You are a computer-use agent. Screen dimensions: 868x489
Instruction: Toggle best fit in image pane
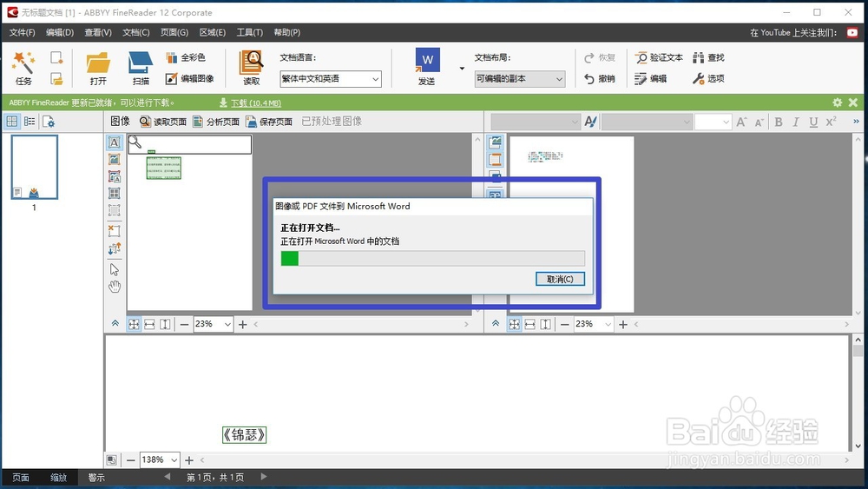coord(134,325)
